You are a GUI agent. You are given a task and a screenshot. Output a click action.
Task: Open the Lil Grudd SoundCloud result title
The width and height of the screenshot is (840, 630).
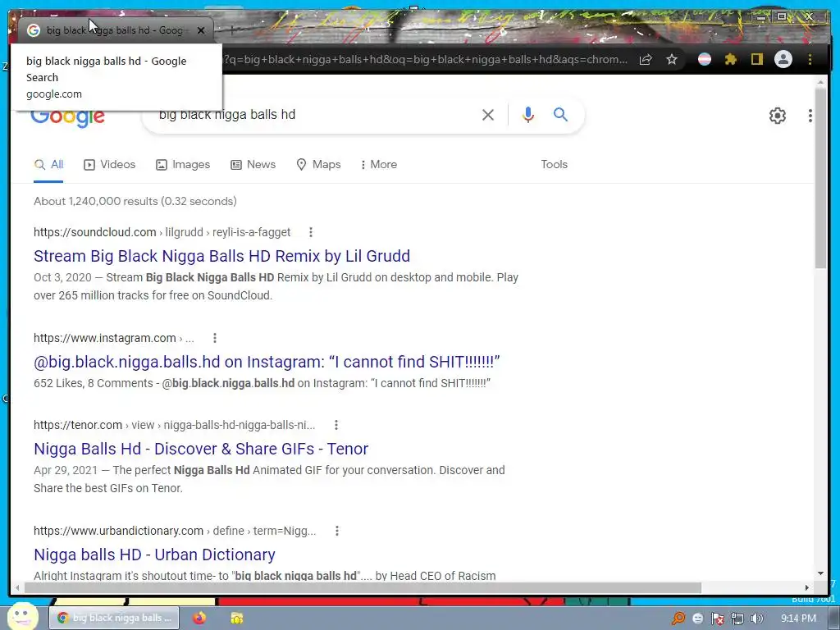(221, 256)
